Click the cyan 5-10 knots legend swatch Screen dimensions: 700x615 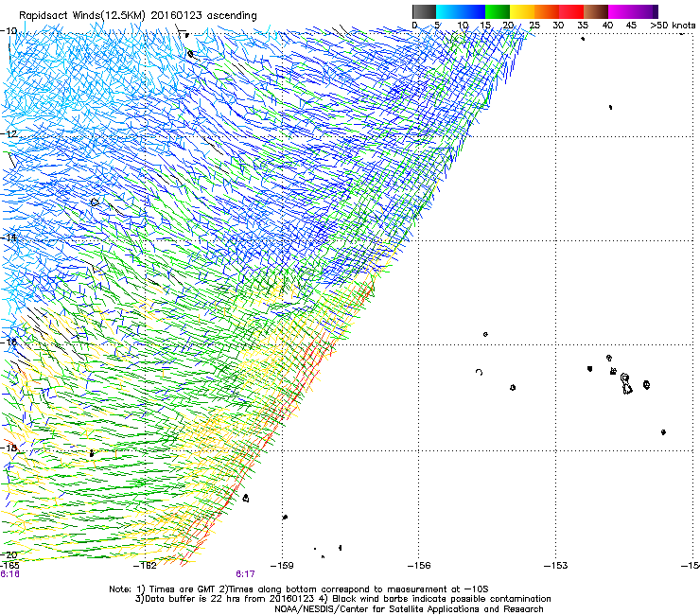(x=448, y=11)
